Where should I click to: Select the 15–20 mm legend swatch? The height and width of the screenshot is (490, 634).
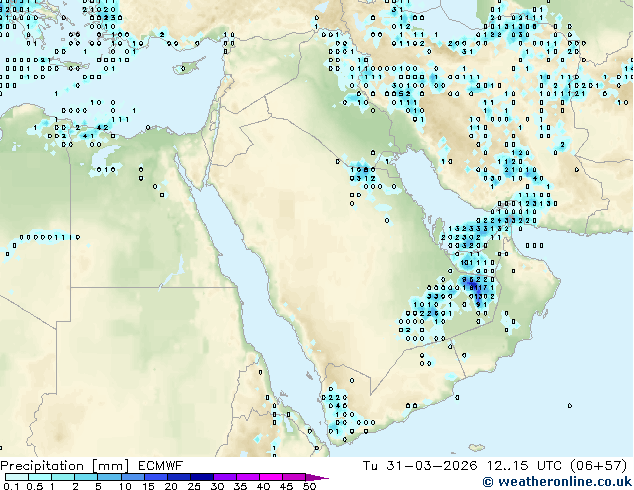155,477
